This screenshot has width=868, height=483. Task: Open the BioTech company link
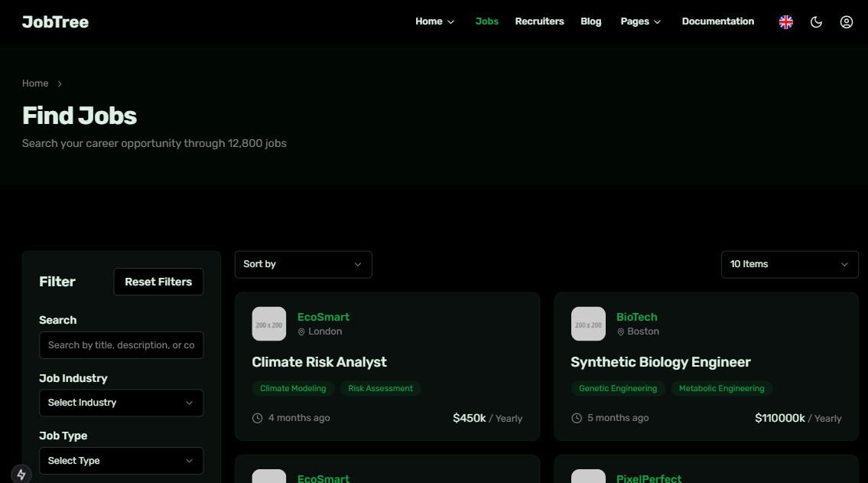click(636, 317)
